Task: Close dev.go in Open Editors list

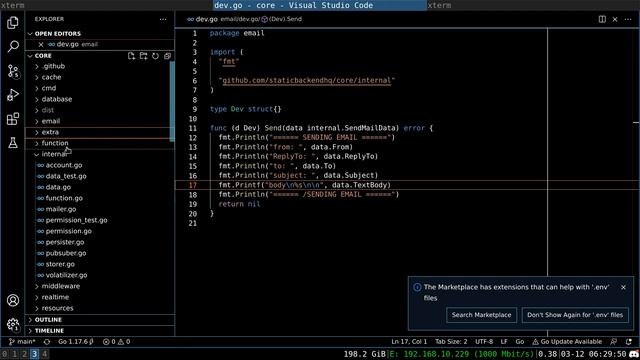Action: (41, 44)
